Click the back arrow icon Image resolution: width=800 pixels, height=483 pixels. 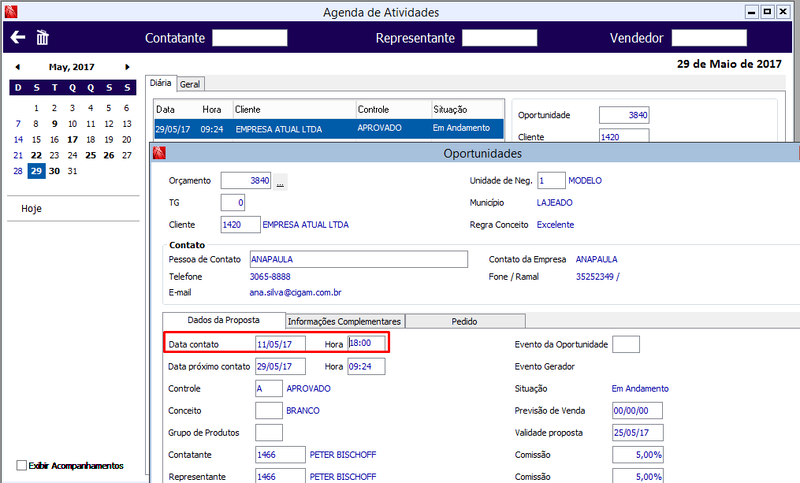[18, 37]
